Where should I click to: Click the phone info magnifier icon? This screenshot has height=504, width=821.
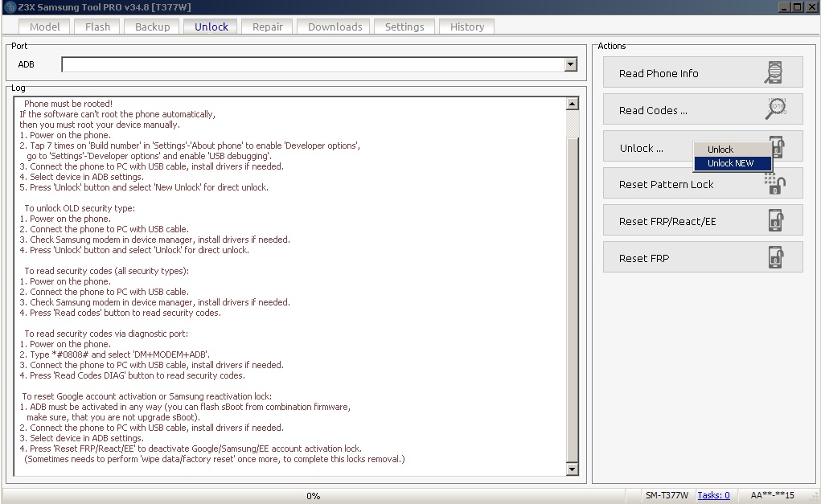774,72
